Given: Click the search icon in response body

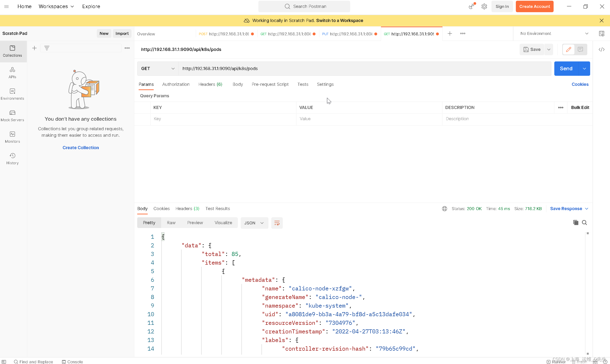Looking at the screenshot, I should [584, 222].
